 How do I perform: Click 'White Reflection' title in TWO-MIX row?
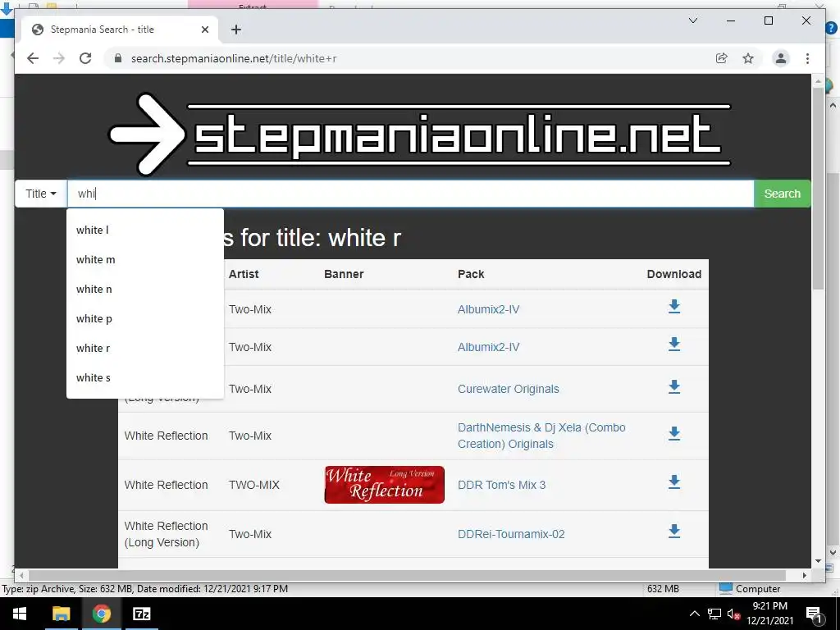(166, 485)
